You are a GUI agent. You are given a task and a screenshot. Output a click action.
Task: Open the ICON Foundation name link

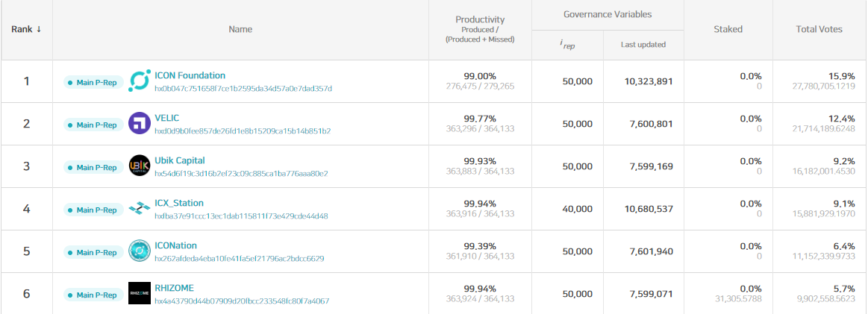pyautogui.click(x=190, y=75)
